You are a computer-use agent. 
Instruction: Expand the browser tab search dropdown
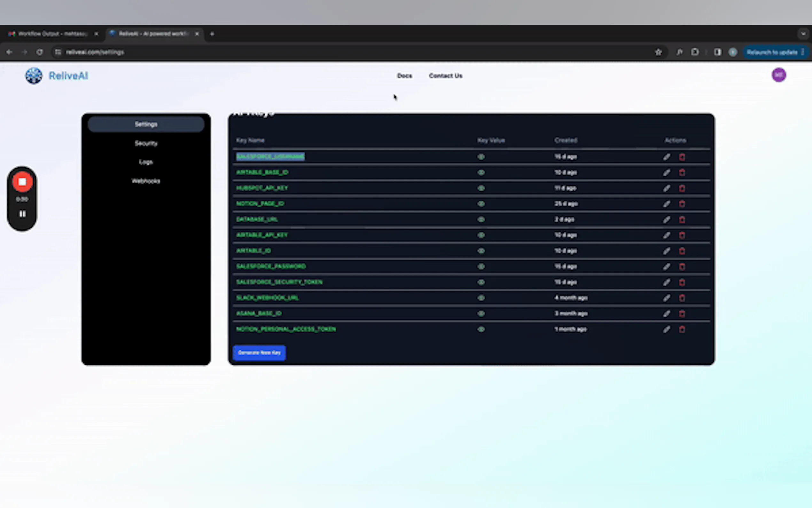(803, 34)
